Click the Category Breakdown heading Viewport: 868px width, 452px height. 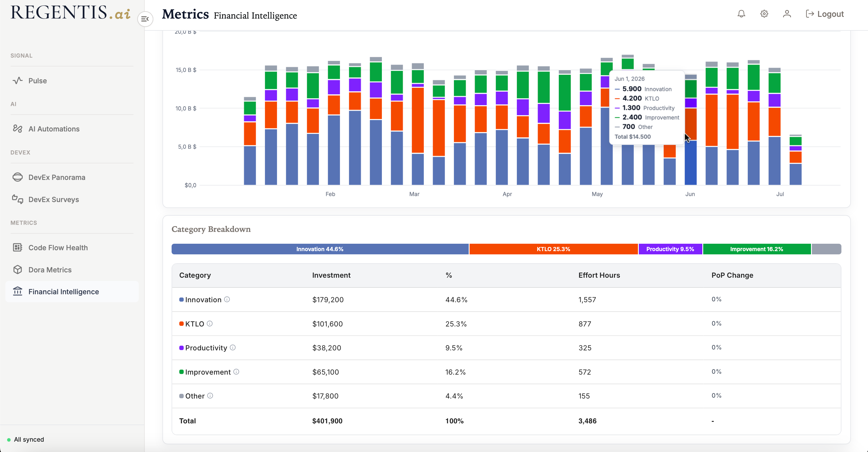click(x=211, y=229)
